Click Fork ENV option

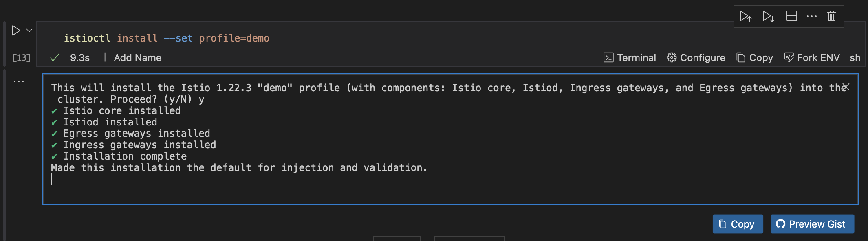coord(812,58)
